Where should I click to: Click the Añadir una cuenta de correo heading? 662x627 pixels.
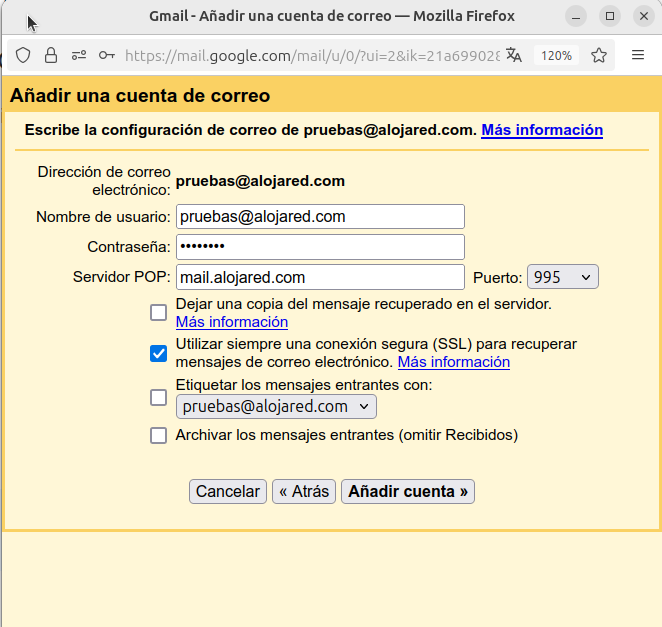[140, 95]
